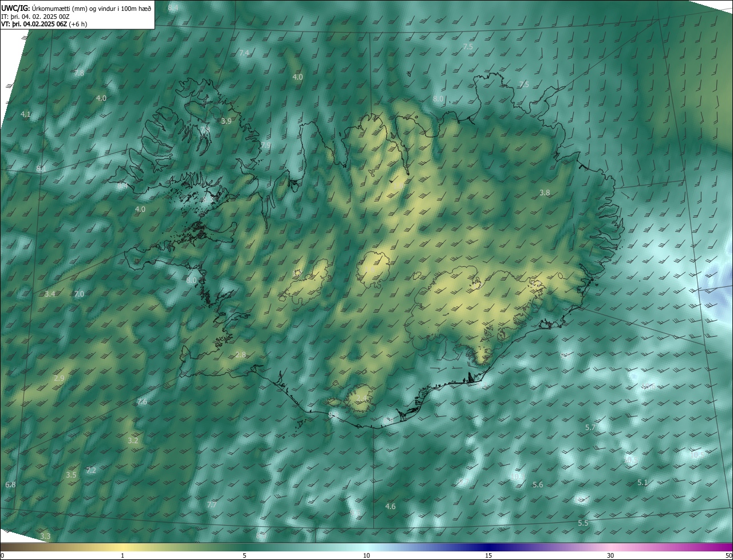Click the colour scale tick label '30'
The width and height of the screenshot is (733, 560).
(x=610, y=555)
